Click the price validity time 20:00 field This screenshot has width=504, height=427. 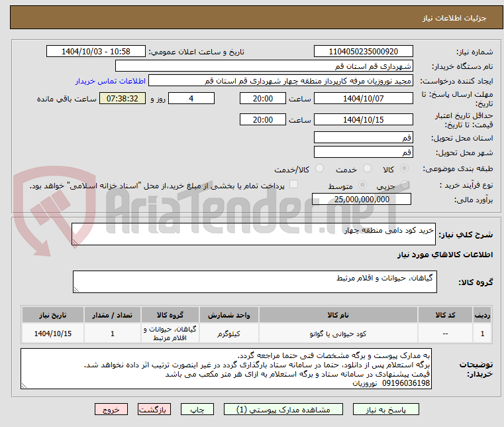click(x=263, y=119)
